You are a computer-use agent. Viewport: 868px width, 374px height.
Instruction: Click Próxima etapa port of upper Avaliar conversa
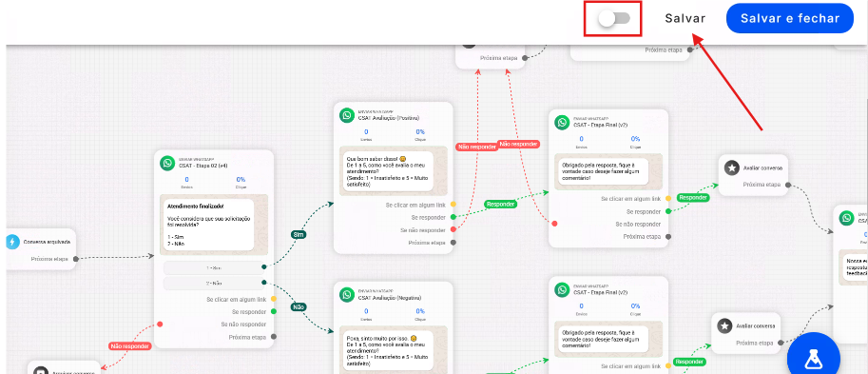pos(787,185)
